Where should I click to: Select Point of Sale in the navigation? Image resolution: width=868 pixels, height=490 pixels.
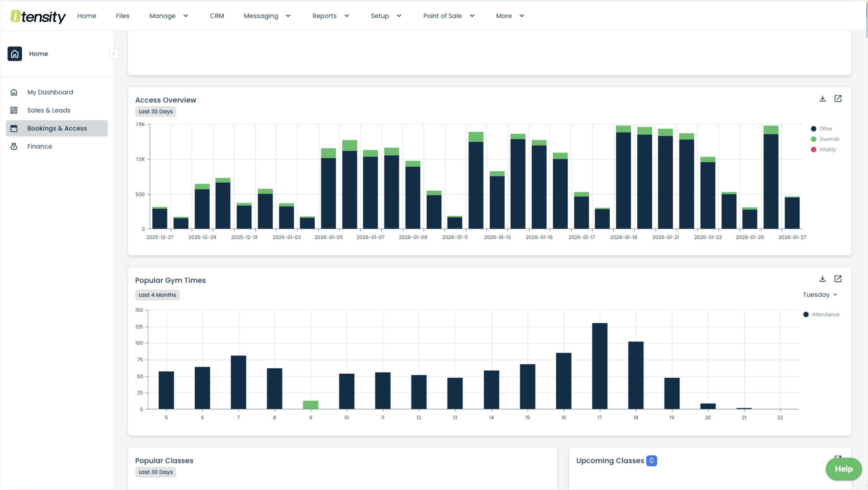click(448, 16)
